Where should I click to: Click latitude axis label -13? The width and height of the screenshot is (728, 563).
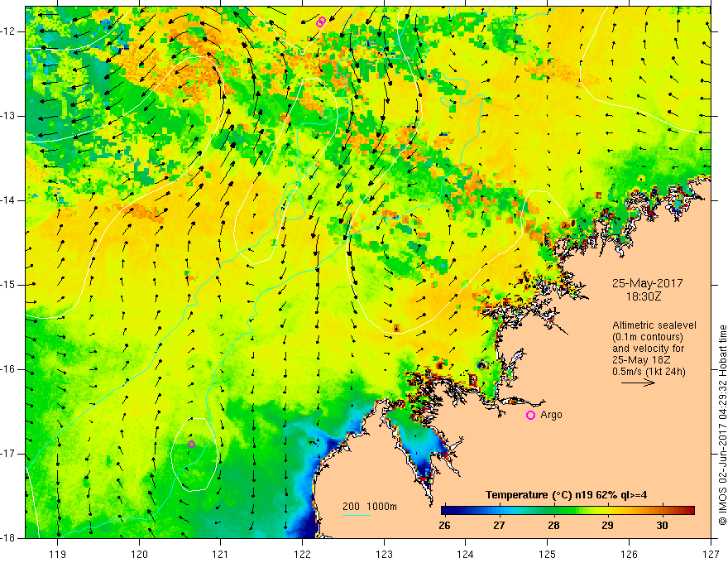(9, 116)
